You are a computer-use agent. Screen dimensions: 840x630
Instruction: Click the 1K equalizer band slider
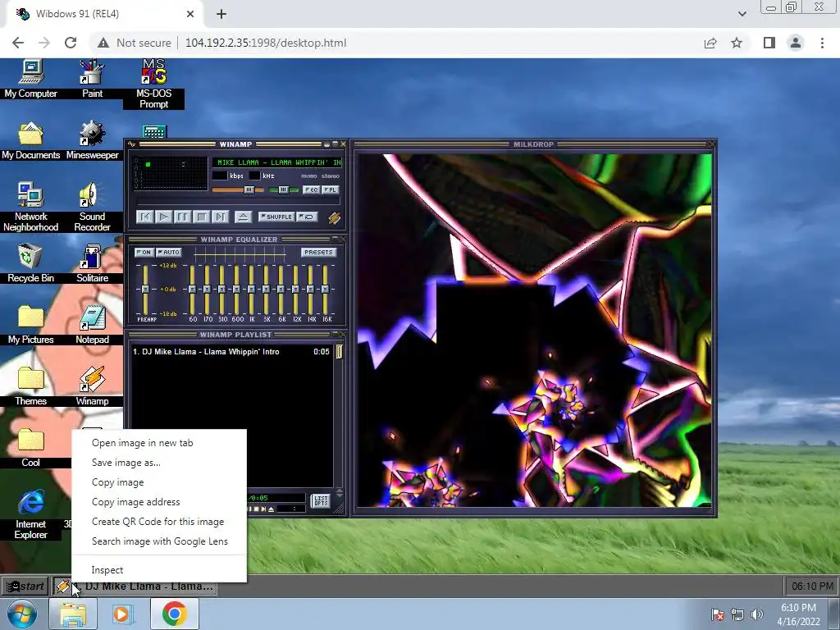coord(251,290)
